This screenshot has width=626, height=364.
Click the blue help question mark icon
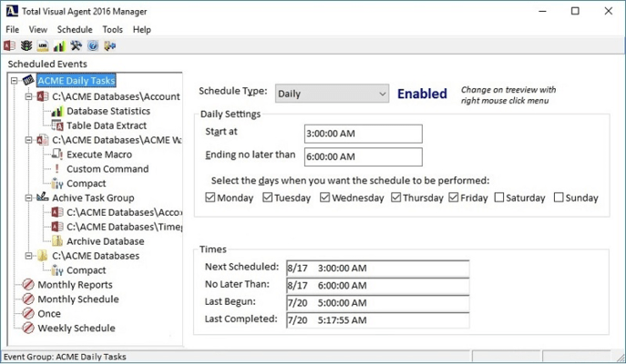[93, 45]
